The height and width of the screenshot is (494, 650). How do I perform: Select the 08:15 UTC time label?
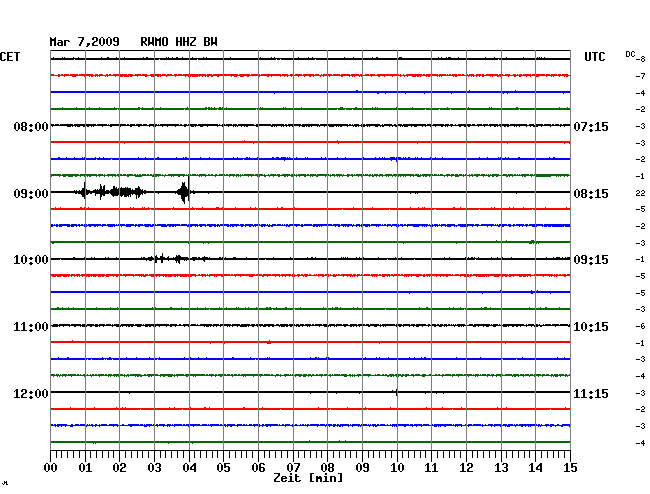coord(591,194)
